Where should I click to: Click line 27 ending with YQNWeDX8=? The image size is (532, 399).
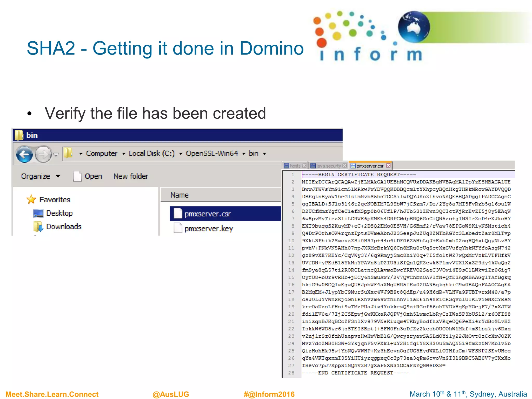pos(374,366)
